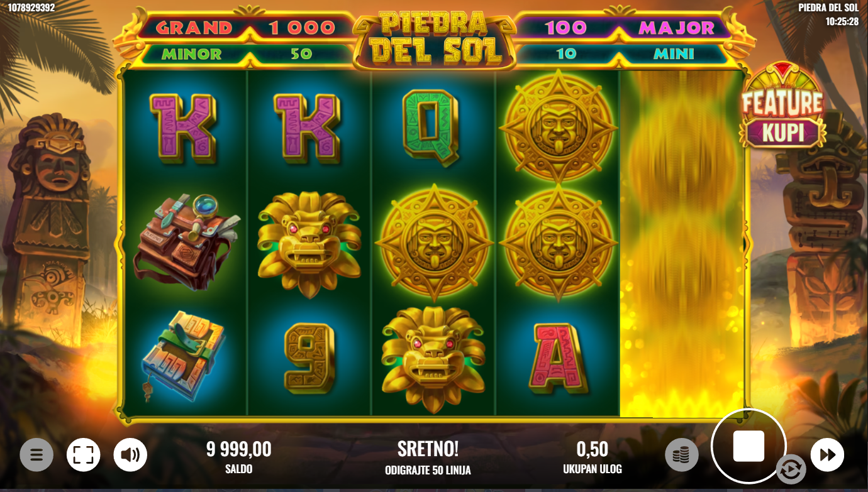Viewport: 868px width, 492px height.
Task: Enable autoplay with circular arrows icon
Action: (x=790, y=469)
